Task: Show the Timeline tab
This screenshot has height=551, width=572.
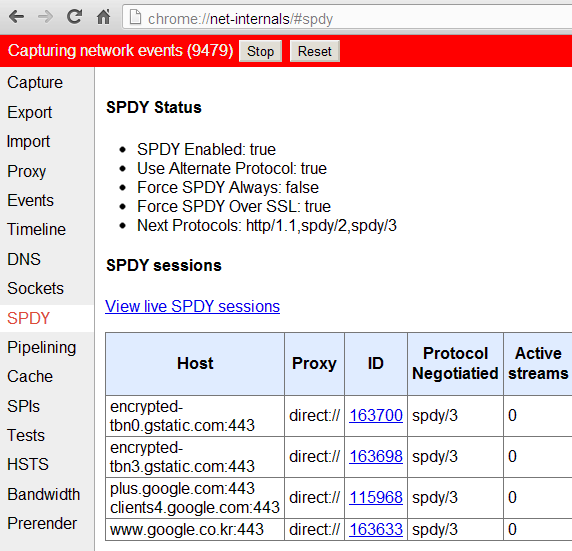Action: [36, 230]
